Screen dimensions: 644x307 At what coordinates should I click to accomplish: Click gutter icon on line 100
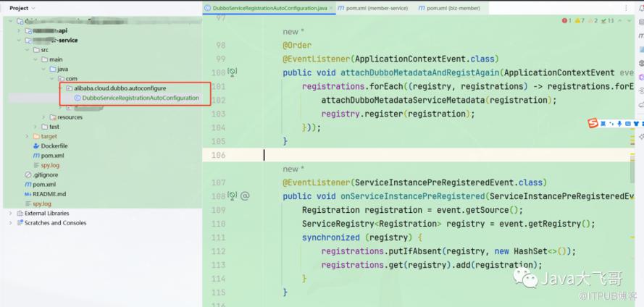tap(232, 72)
